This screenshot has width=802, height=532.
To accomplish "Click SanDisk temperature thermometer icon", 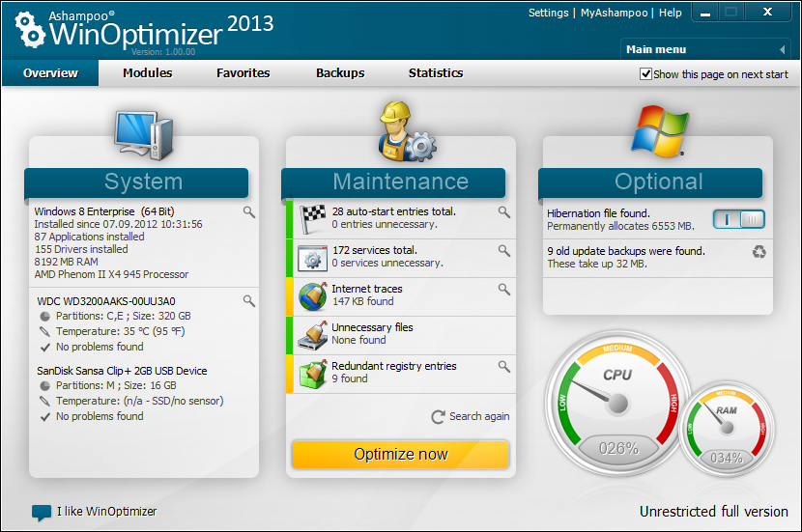I will [45, 401].
